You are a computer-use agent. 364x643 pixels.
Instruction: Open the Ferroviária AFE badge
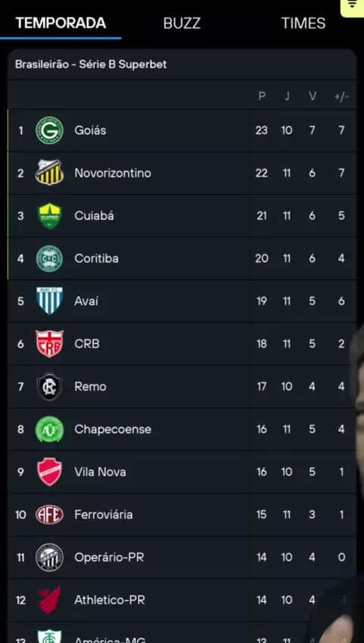49,514
